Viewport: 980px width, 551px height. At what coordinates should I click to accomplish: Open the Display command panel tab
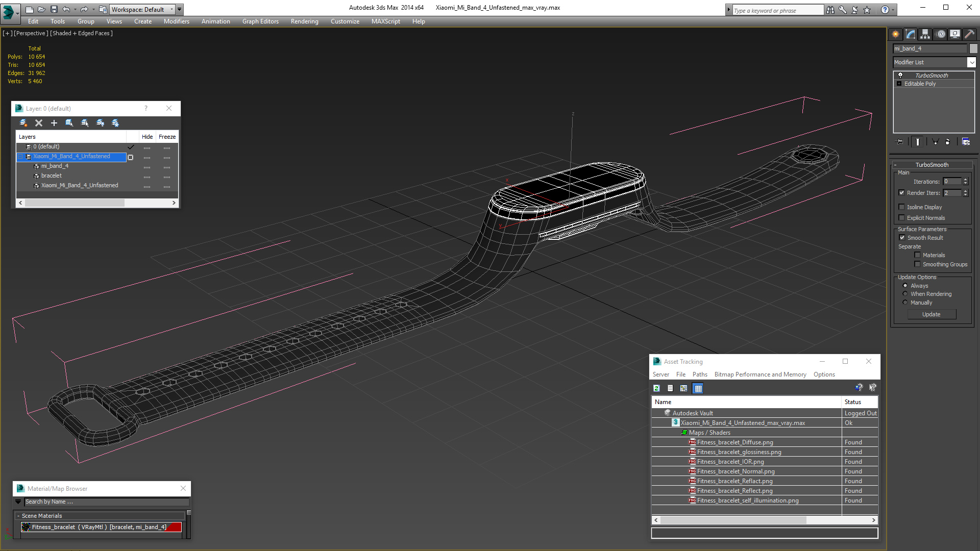click(x=955, y=34)
